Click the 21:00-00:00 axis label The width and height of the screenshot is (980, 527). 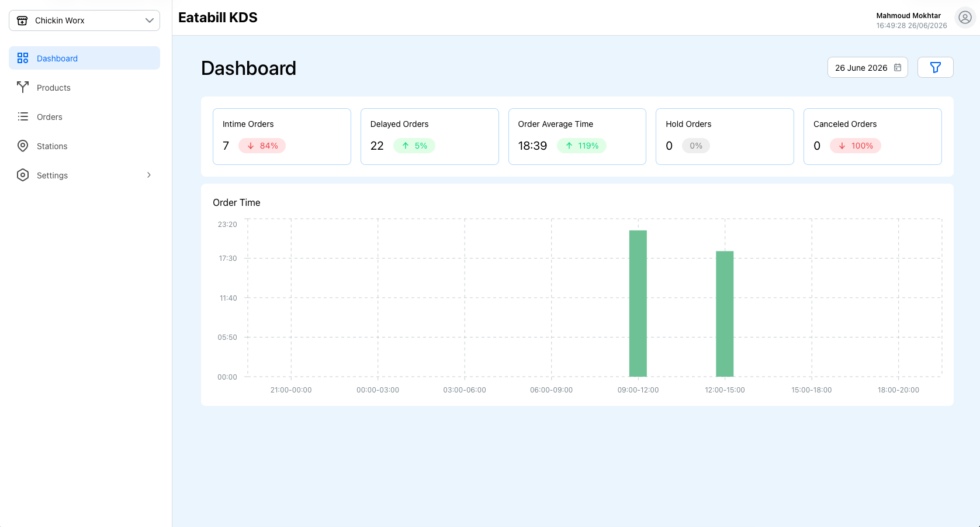click(291, 390)
